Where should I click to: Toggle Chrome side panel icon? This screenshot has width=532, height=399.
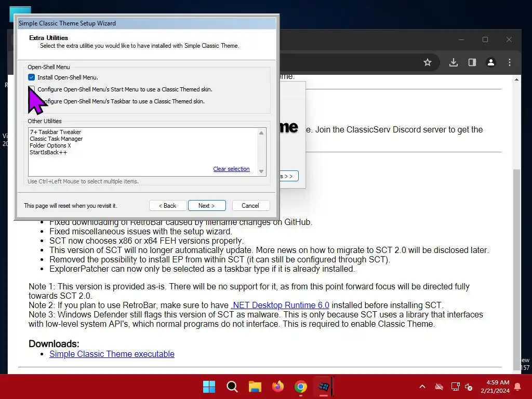pos(472,62)
